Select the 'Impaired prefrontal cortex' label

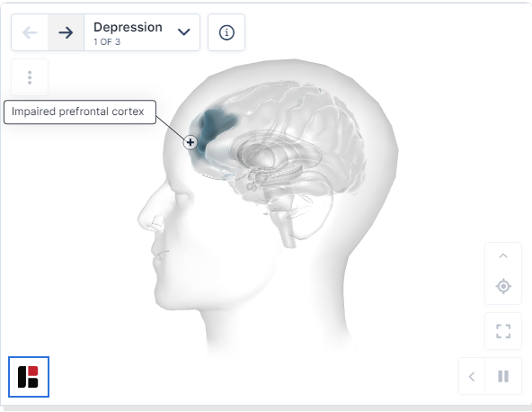80,112
